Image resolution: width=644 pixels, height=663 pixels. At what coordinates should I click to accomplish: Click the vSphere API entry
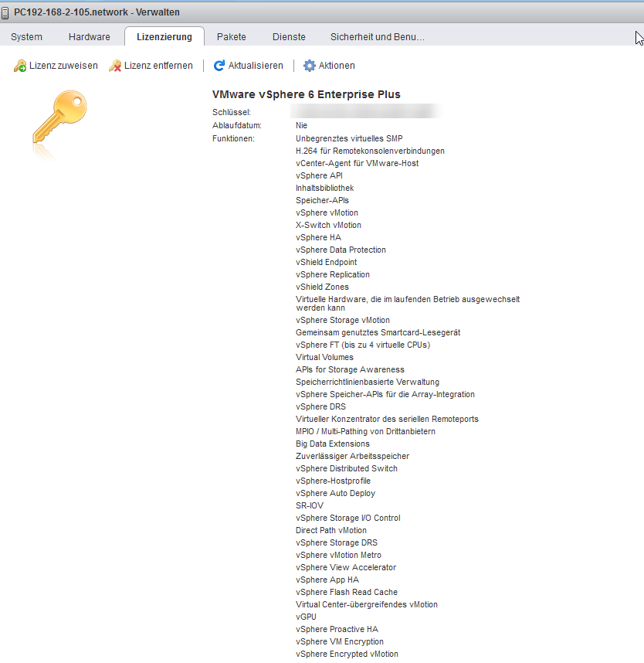(x=319, y=175)
